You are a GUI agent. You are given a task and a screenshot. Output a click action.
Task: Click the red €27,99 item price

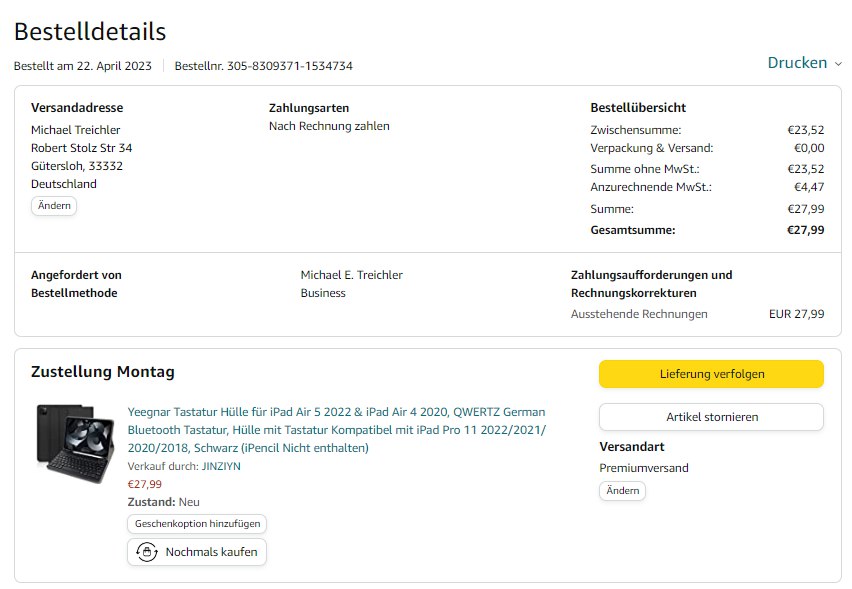coord(144,484)
